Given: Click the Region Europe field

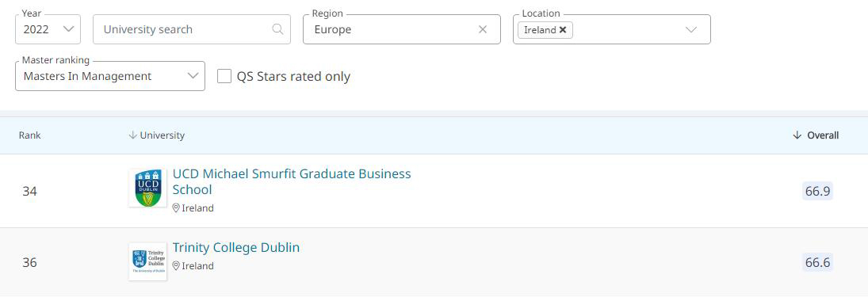Looking at the screenshot, I should 402,29.
